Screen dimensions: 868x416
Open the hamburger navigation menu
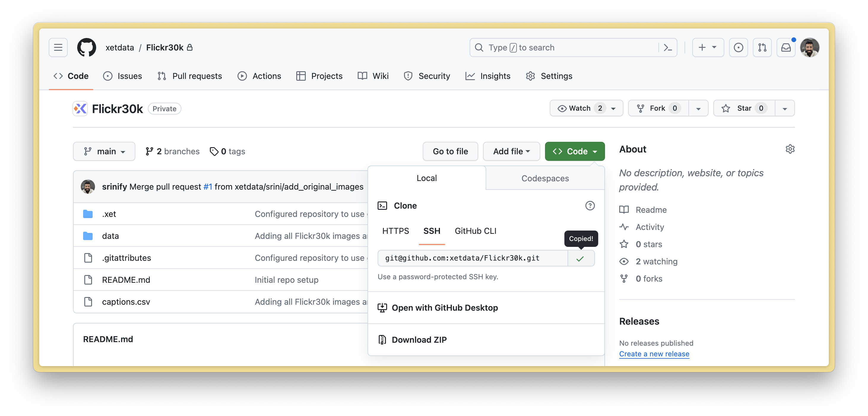(58, 47)
